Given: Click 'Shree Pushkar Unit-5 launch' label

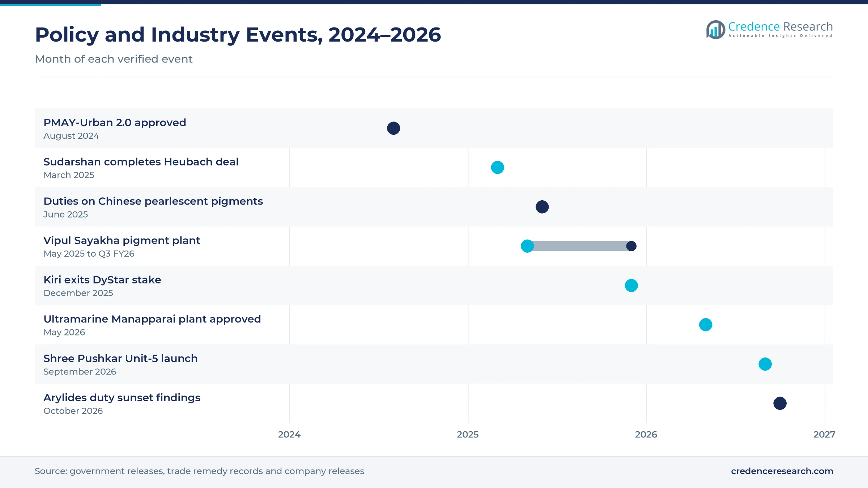Looking at the screenshot, I should coord(120,358).
